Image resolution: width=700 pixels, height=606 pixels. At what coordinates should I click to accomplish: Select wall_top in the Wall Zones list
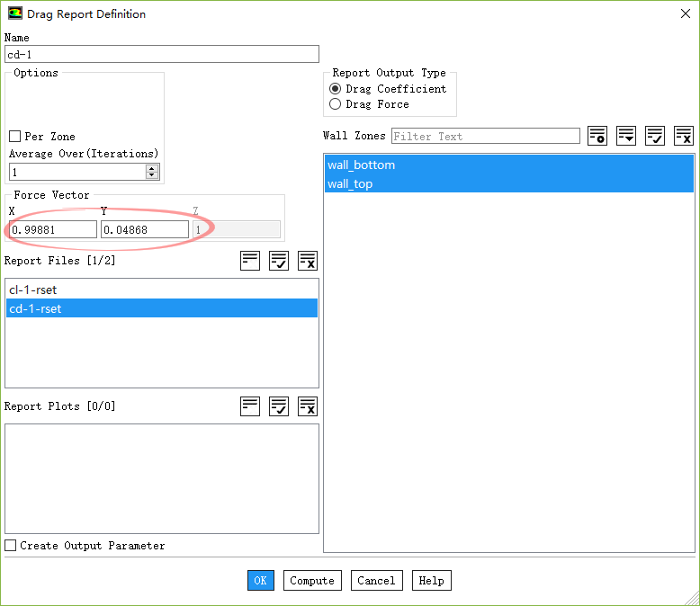(350, 184)
